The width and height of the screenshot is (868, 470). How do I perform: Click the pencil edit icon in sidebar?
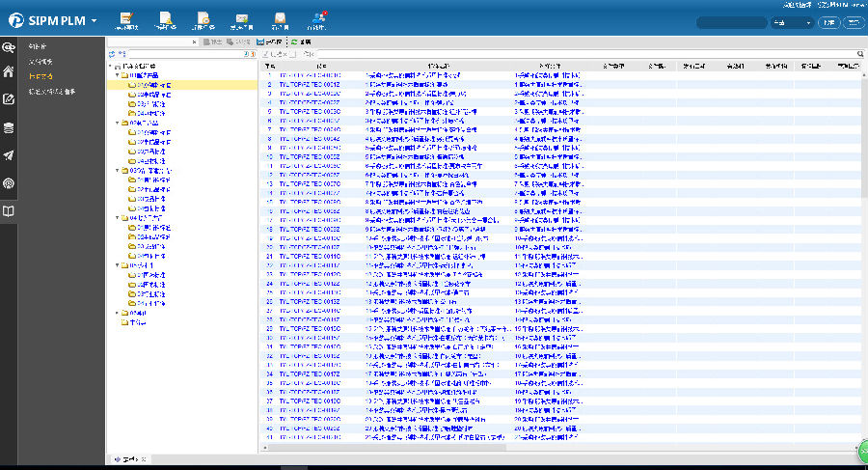pyautogui.click(x=9, y=99)
